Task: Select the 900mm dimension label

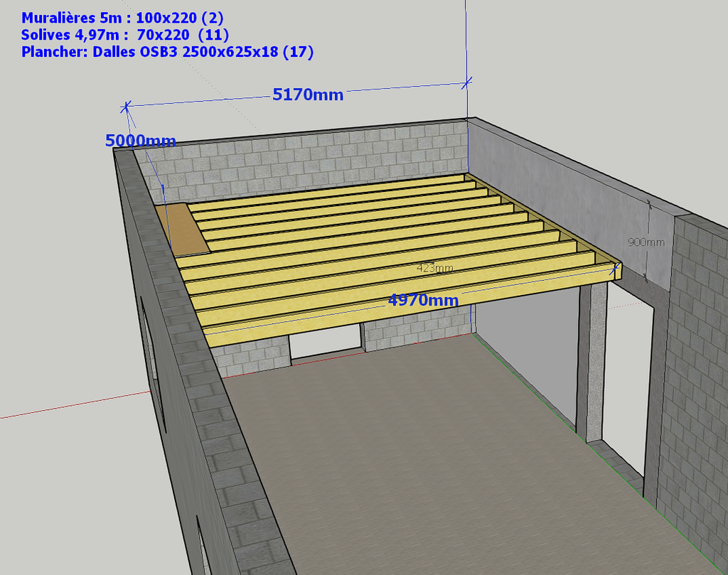Action: click(x=646, y=242)
